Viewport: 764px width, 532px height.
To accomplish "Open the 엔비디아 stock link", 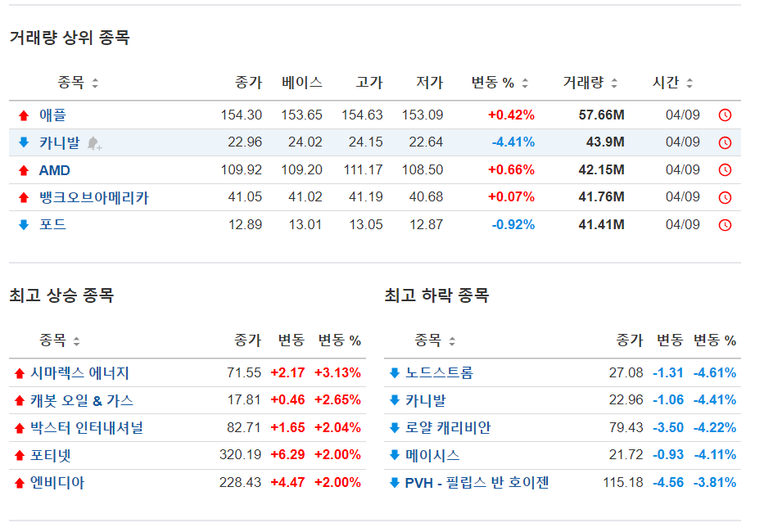I will coord(57,483).
